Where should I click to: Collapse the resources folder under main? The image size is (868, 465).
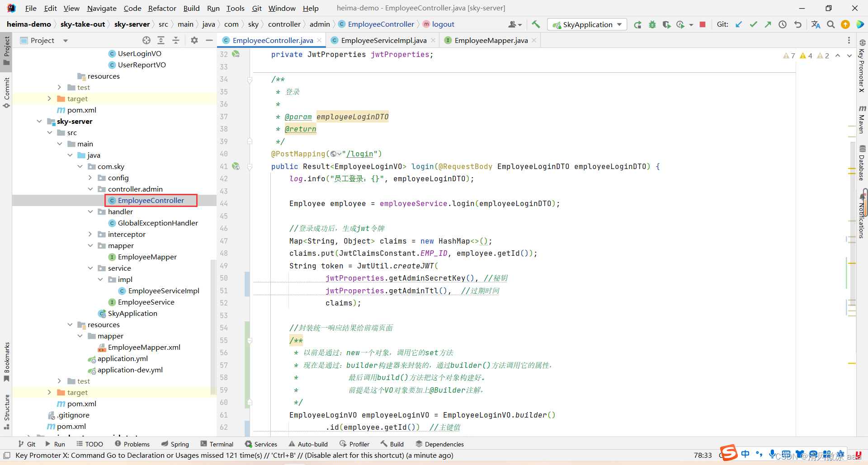[70, 324]
